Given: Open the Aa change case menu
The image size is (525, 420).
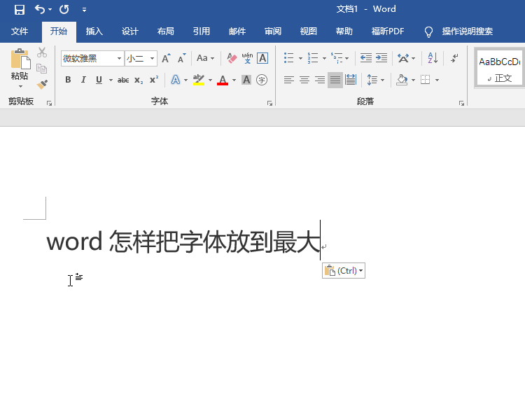Looking at the screenshot, I should pos(205,58).
